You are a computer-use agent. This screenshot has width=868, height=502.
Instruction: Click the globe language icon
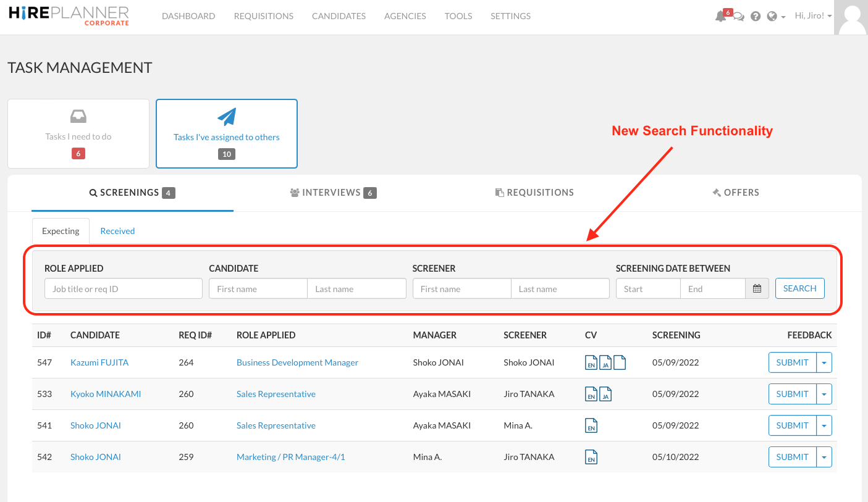click(773, 15)
